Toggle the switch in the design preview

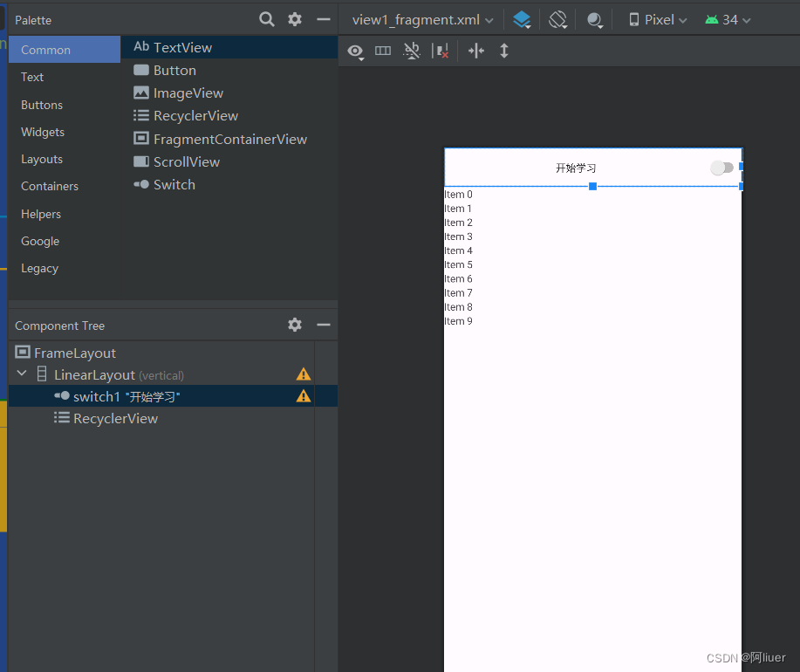tap(722, 168)
